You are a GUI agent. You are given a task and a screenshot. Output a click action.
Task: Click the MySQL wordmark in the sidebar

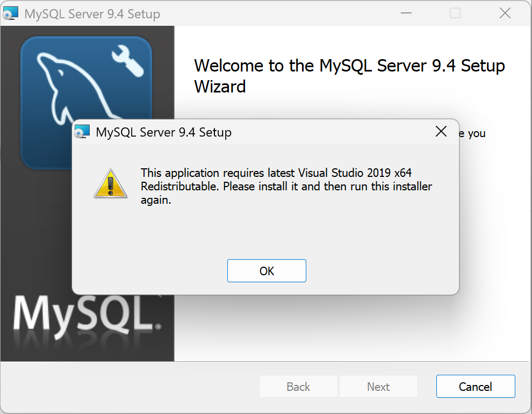[87, 318]
